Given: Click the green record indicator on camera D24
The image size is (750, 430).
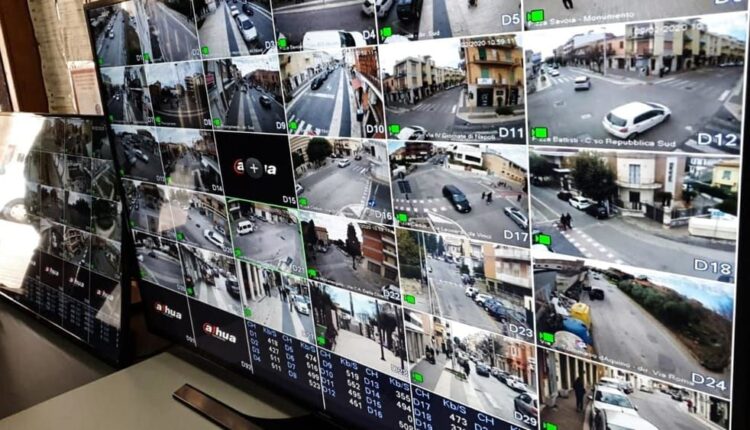Looking at the screenshot, I should [x=547, y=338].
